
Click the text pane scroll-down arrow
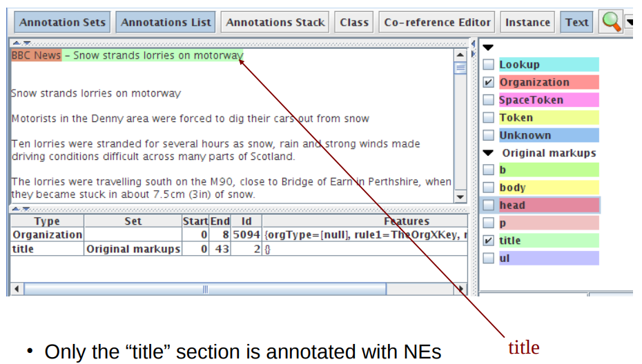click(x=460, y=196)
